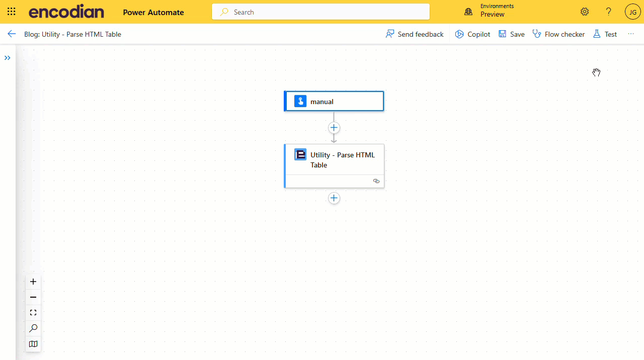The height and width of the screenshot is (360, 644).
Task: Open Copilot panel
Action: [x=472, y=34]
